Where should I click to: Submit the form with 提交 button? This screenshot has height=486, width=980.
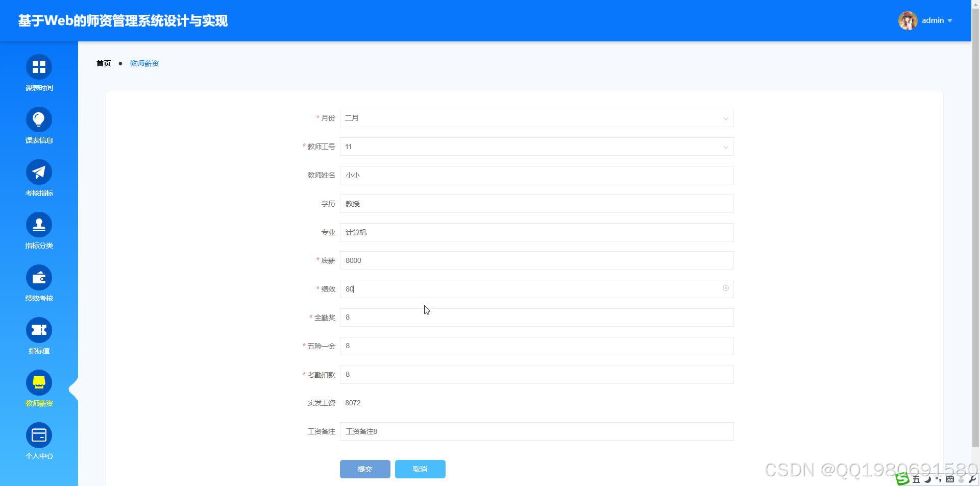coord(365,469)
